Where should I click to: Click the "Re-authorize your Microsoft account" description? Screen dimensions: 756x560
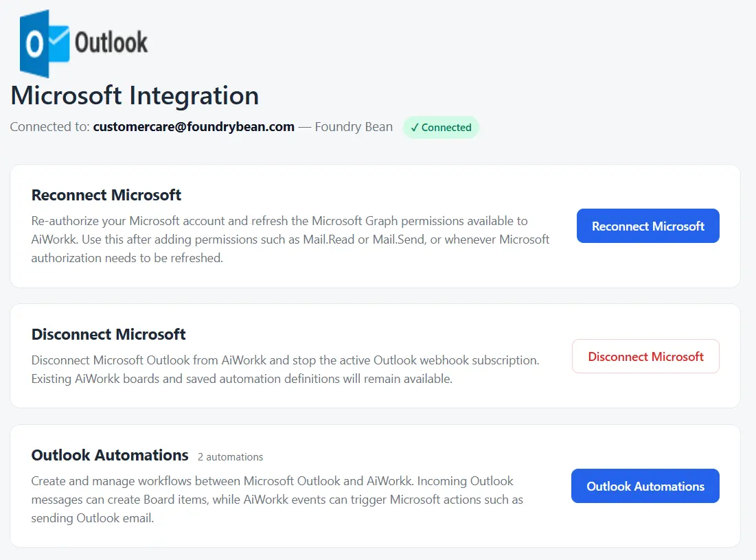290,240
